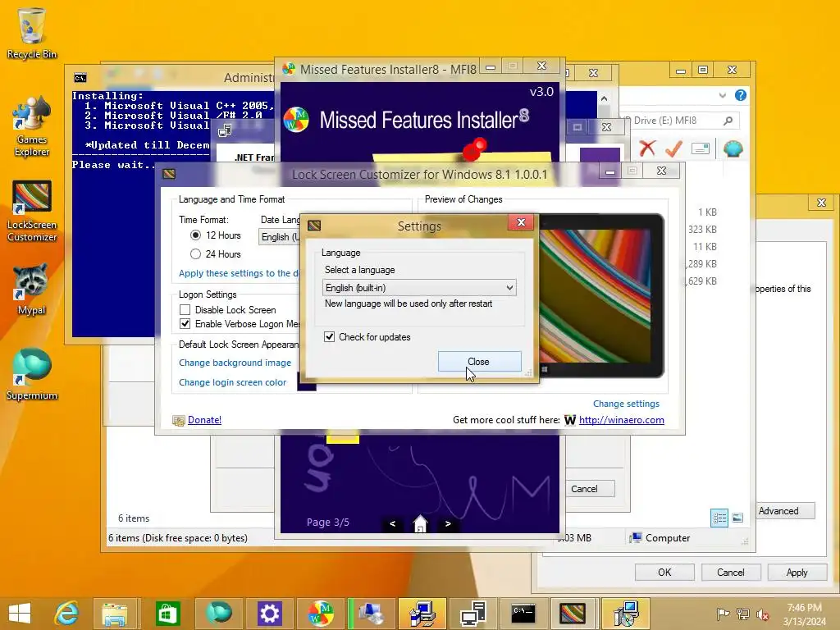Image resolution: width=840 pixels, height=630 pixels.
Task: Switch to Supermium taskbar icon
Action: [218, 614]
